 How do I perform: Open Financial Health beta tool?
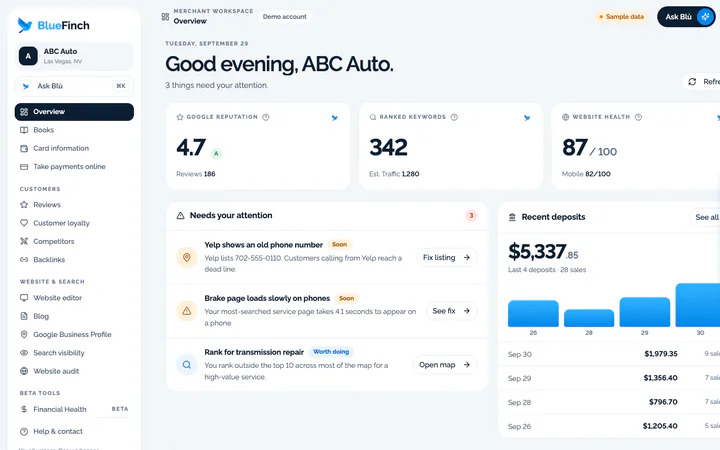coord(74,409)
